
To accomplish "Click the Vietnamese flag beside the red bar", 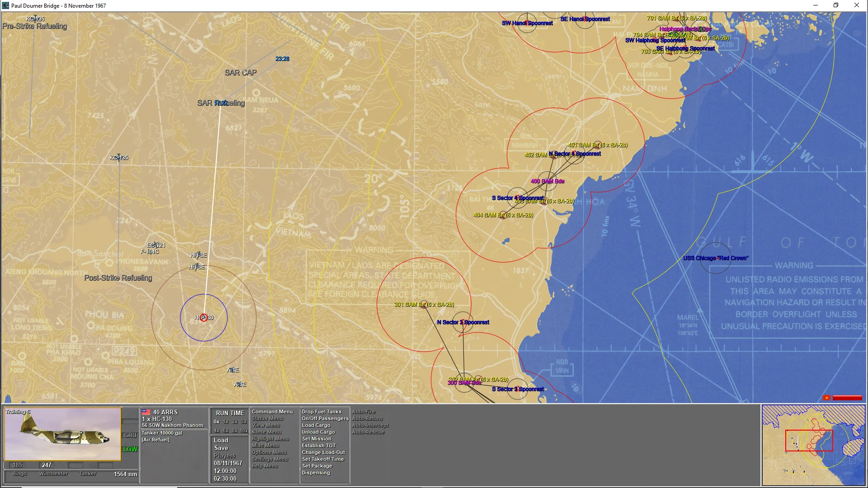I will (x=827, y=398).
